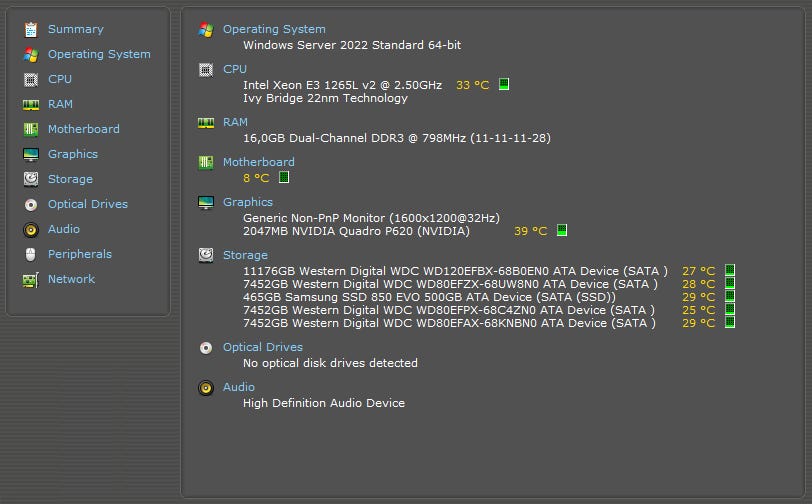Click the Motherboard icon in the sidebar

[31, 129]
